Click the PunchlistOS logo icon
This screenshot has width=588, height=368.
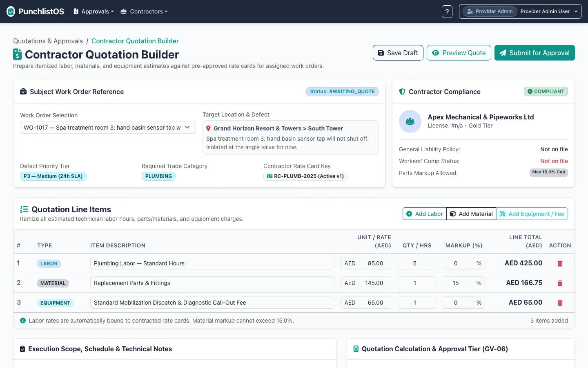point(11,11)
